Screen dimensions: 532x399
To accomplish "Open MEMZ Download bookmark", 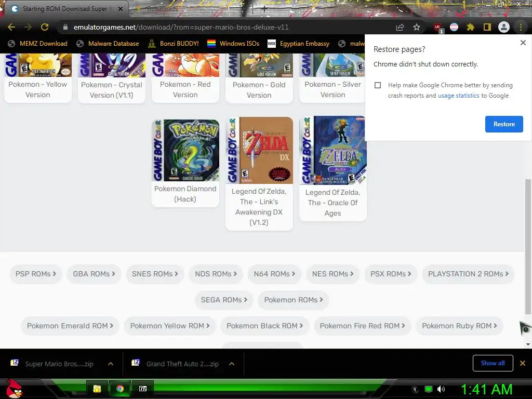I will point(37,44).
